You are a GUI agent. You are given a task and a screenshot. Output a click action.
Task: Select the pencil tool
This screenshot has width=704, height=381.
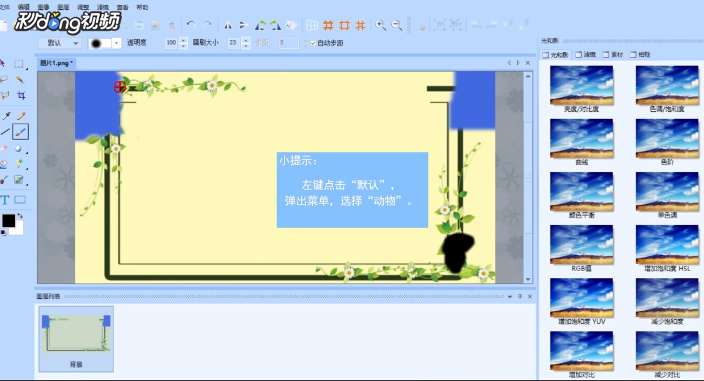pyautogui.click(x=21, y=116)
